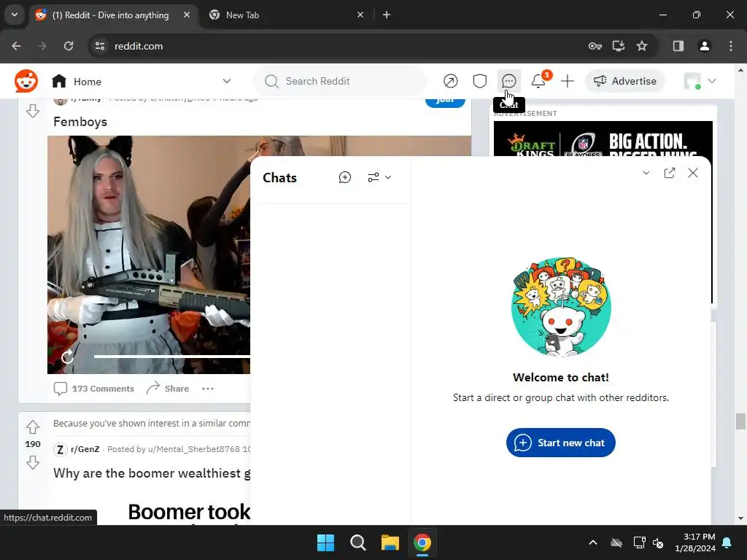The image size is (747, 560).
Task: Toggle the Chat bubble icon in header
Action: coord(508,81)
